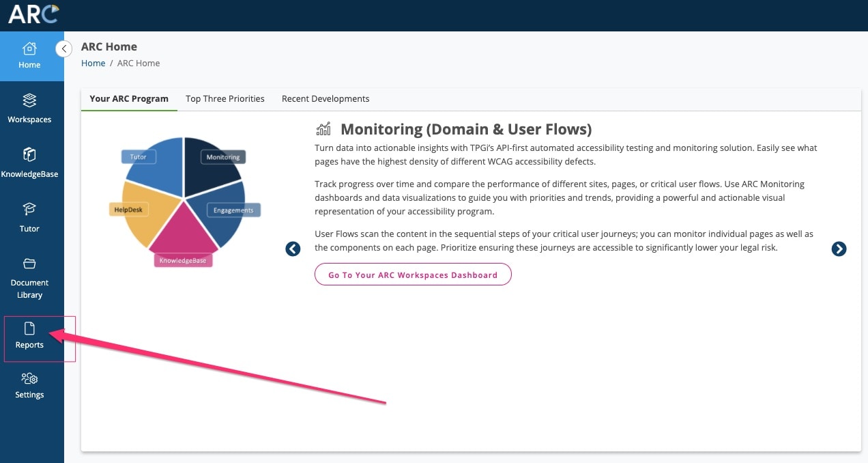Collapse the sidebar with the chevron button

pyautogui.click(x=63, y=48)
